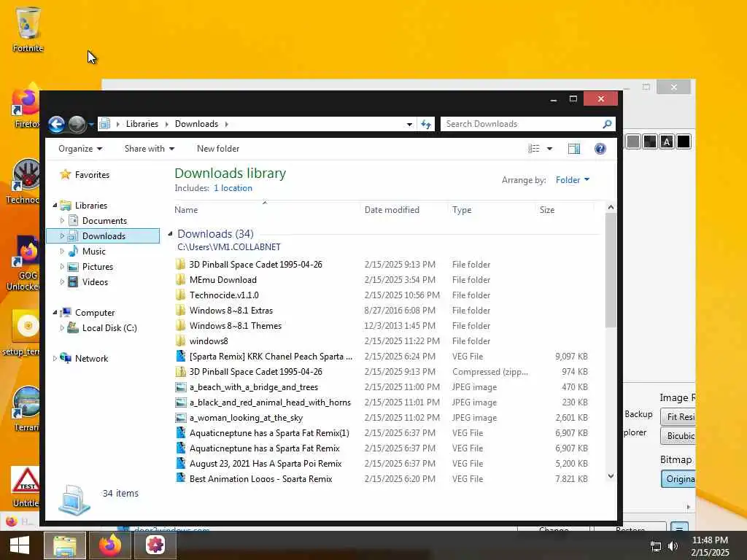
Task: Select Documents library in navigation pane
Action: tap(104, 220)
